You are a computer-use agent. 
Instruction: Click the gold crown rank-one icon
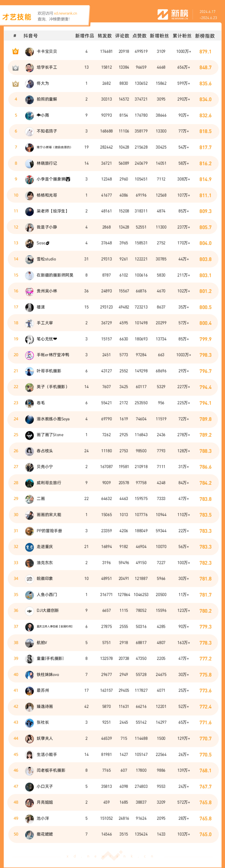[x=15, y=52]
